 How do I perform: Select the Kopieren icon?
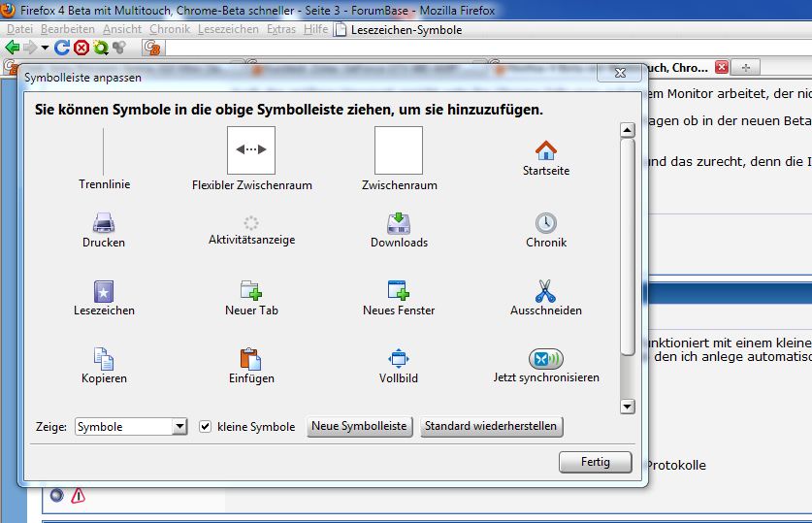click(x=104, y=359)
